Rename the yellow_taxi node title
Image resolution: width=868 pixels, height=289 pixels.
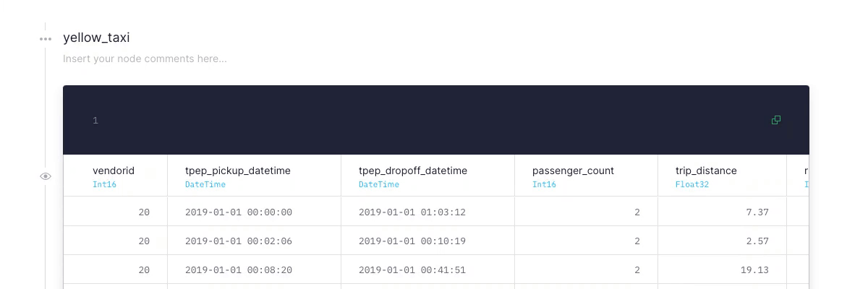[x=96, y=38]
